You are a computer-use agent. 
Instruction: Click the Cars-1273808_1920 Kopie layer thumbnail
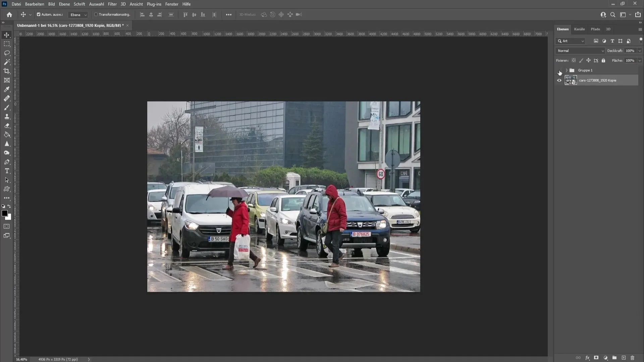pos(571,80)
